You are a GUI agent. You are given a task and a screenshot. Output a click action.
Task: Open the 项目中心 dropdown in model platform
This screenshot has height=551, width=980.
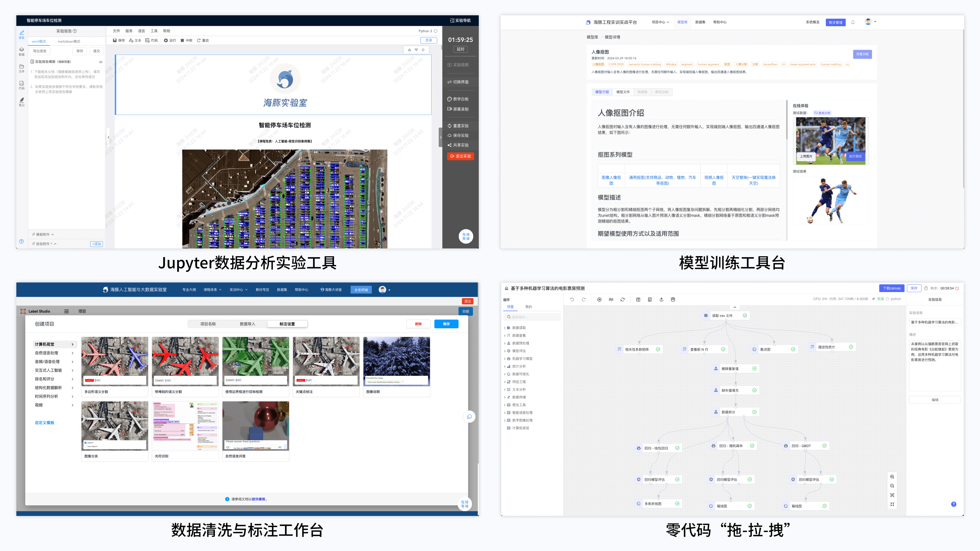(x=660, y=22)
